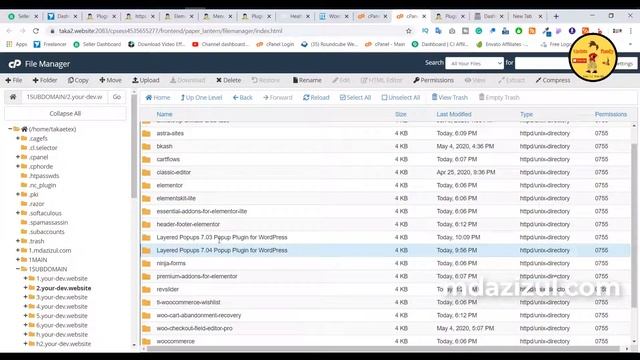640x360 pixels.
Task: Expand the 1MAIN tree folder
Action: [18, 260]
